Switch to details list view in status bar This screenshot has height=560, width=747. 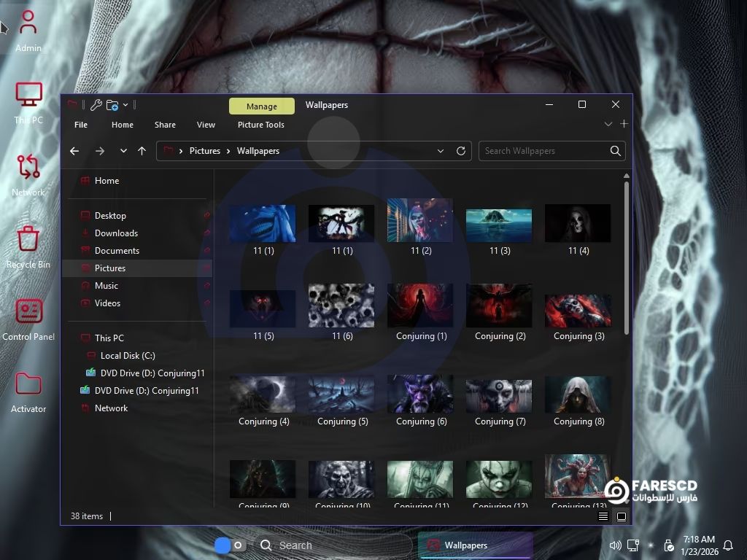(603, 516)
